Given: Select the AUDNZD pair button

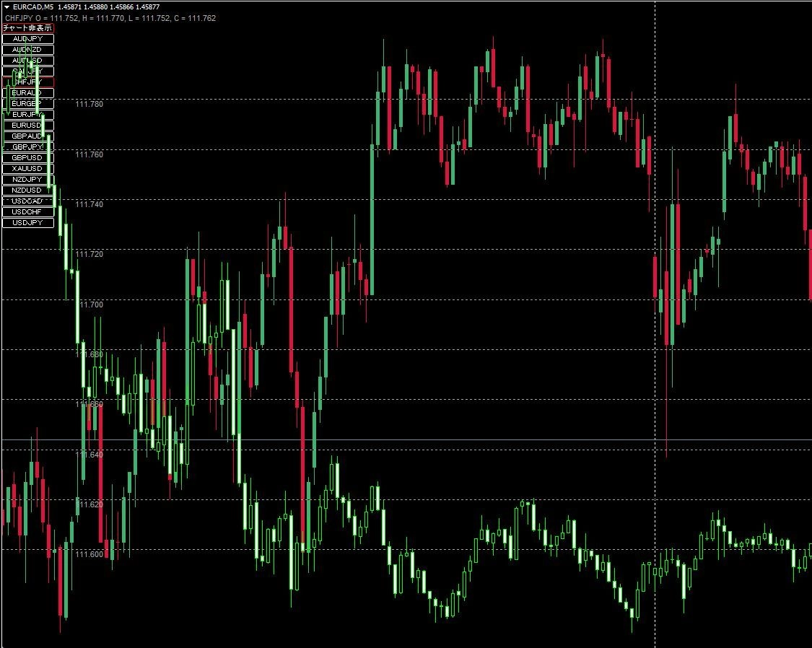Looking at the screenshot, I should pos(28,50).
